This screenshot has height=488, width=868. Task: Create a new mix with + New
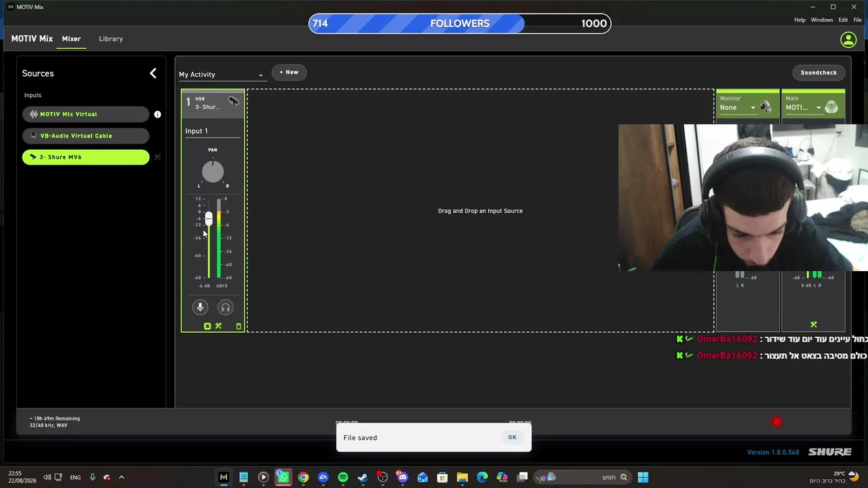[x=289, y=72]
